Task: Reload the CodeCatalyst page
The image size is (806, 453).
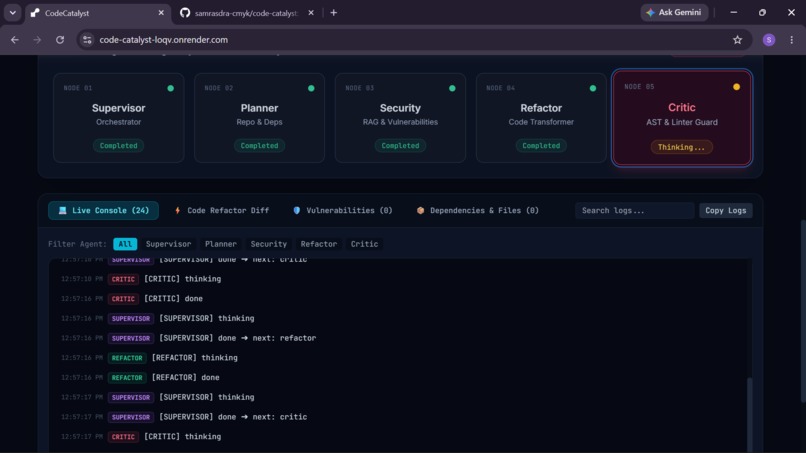Action: (x=60, y=40)
